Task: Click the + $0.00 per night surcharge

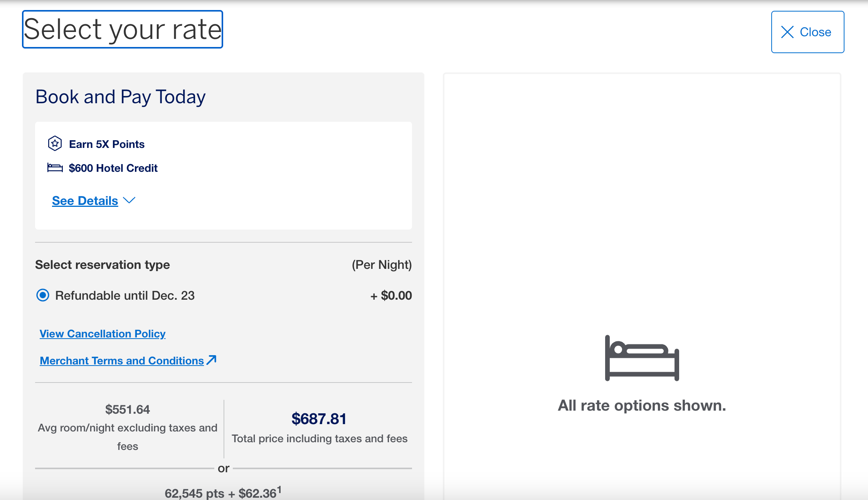Action: pyautogui.click(x=391, y=295)
